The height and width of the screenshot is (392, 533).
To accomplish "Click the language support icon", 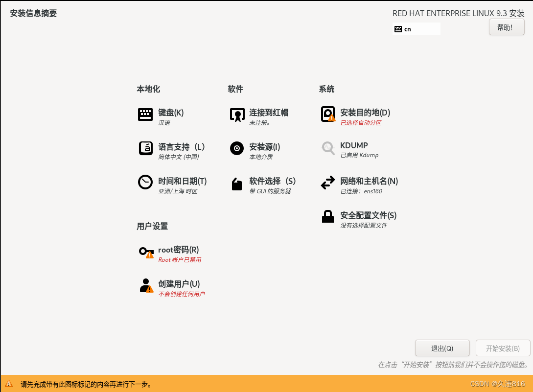I will click(145, 148).
